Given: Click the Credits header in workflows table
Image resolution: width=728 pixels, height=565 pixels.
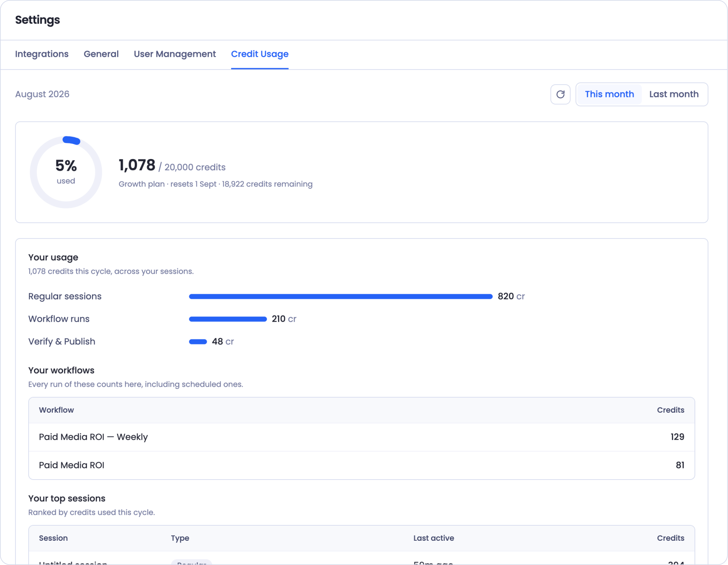Looking at the screenshot, I should pos(670,410).
